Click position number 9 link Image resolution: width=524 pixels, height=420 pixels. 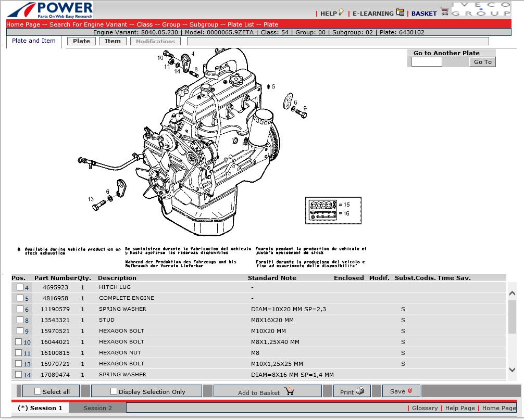[x=27, y=331]
